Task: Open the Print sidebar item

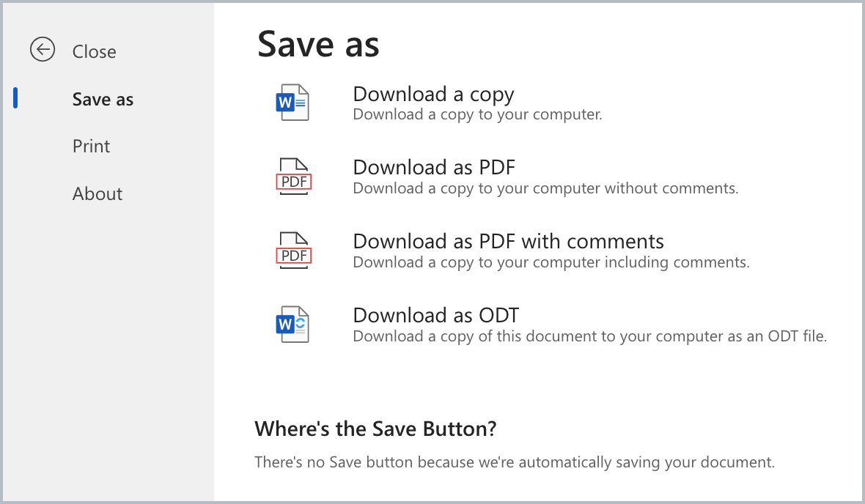Action: 91,146
